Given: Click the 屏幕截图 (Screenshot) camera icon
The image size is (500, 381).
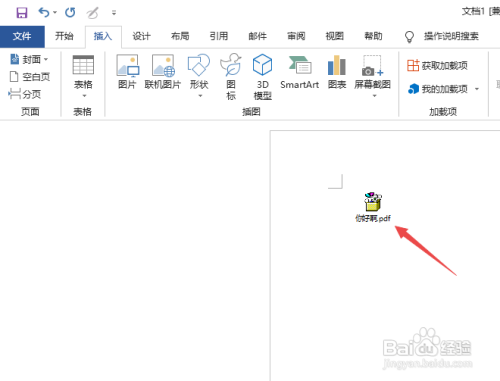Looking at the screenshot, I should coord(372,66).
